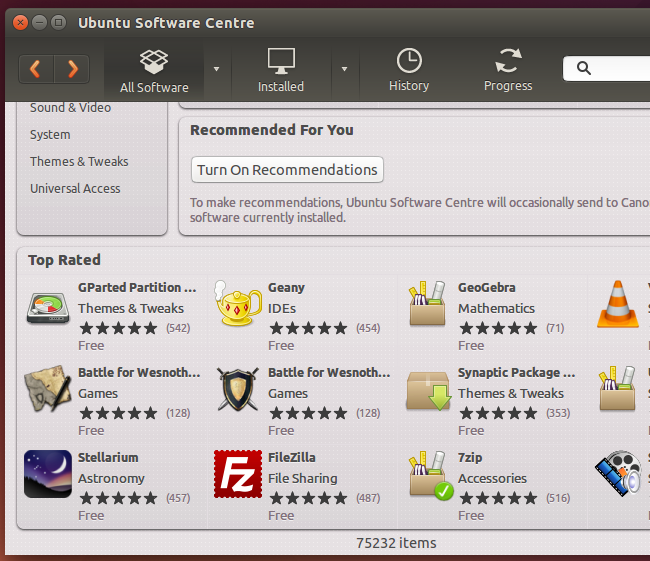Click the 7zip Accessories category text
650x561 pixels.
click(492, 478)
